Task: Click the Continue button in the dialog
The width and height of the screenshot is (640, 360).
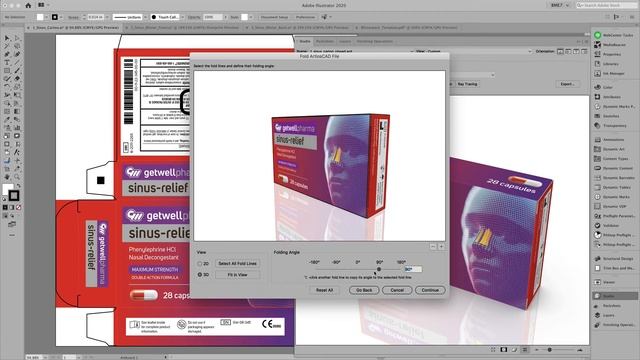Action: [x=430, y=290]
